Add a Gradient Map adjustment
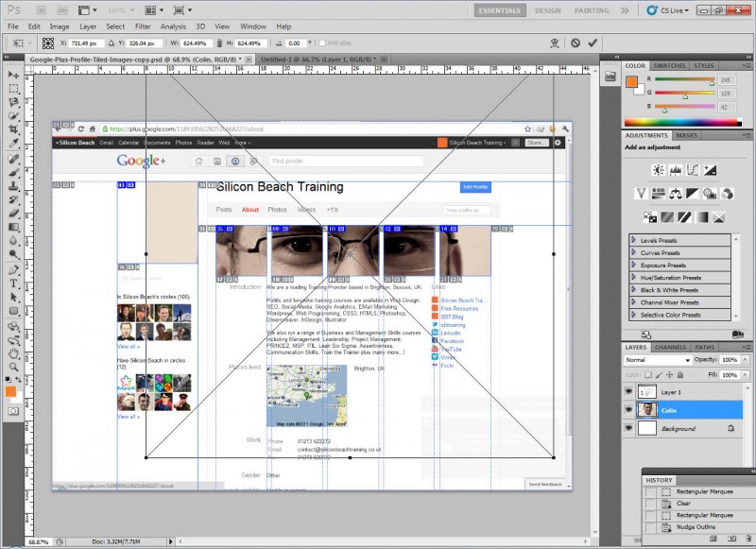The width and height of the screenshot is (756, 549). pos(701,217)
